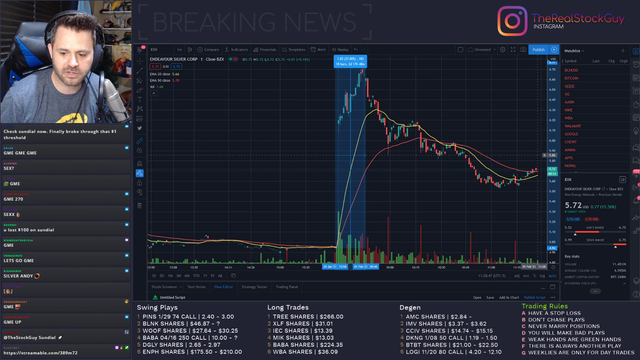Click Add to Chart in Pine Editor
Viewport: 640px width, 360px height.
point(509,298)
